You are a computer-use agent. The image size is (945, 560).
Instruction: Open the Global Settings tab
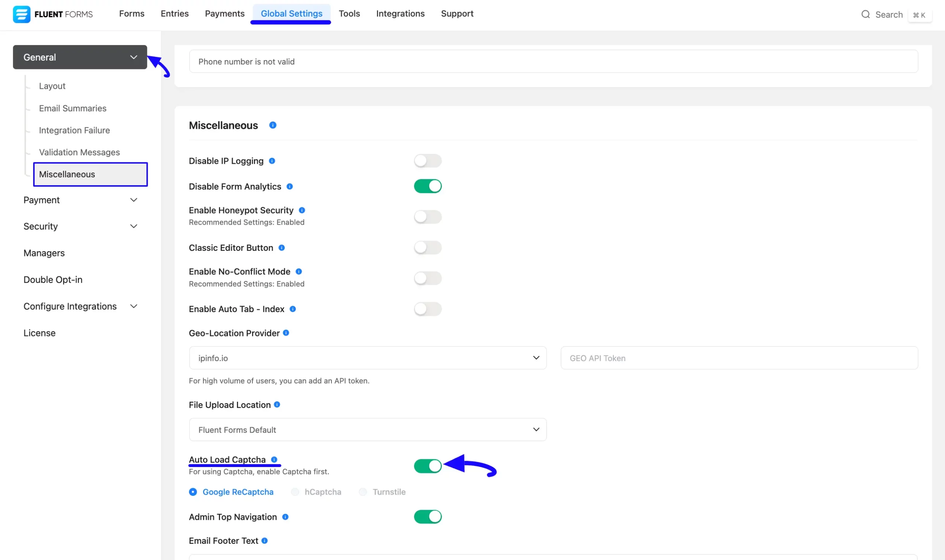292,14
